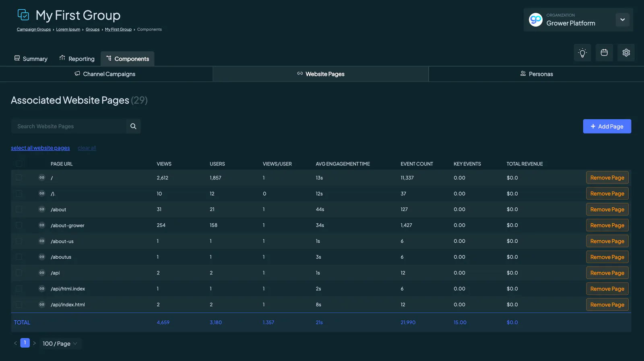Open the Components tab

[128, 59]
